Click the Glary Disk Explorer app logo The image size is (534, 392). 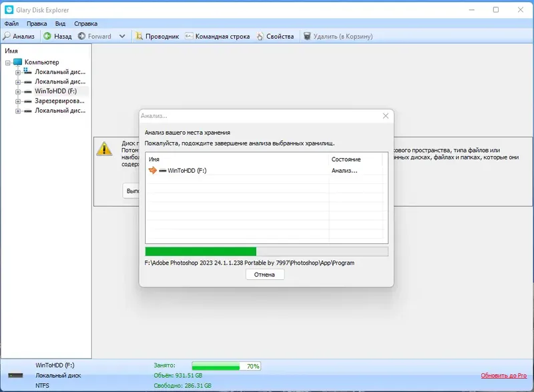click(x=9, y=10)
